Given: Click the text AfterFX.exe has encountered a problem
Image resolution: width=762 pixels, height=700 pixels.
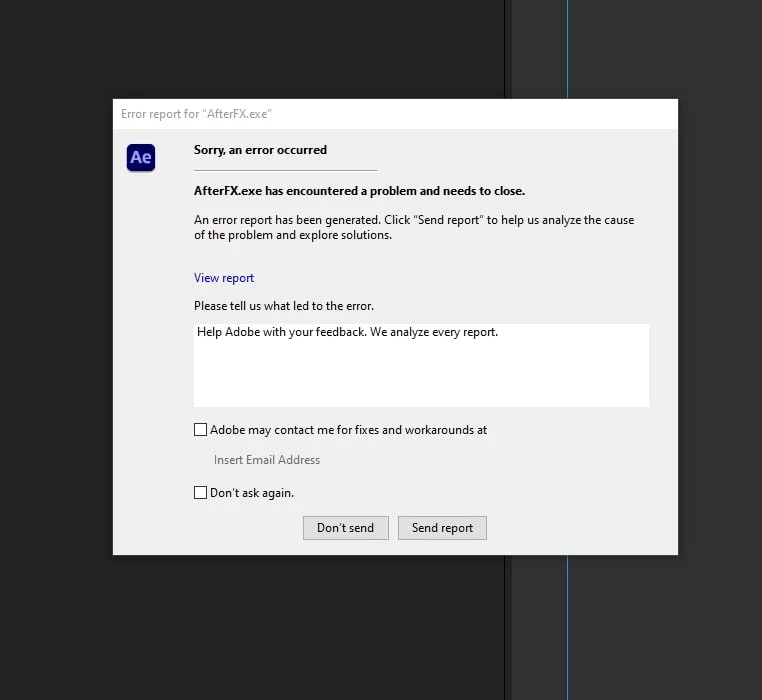Looking at the screenshot, I should 359,191.
